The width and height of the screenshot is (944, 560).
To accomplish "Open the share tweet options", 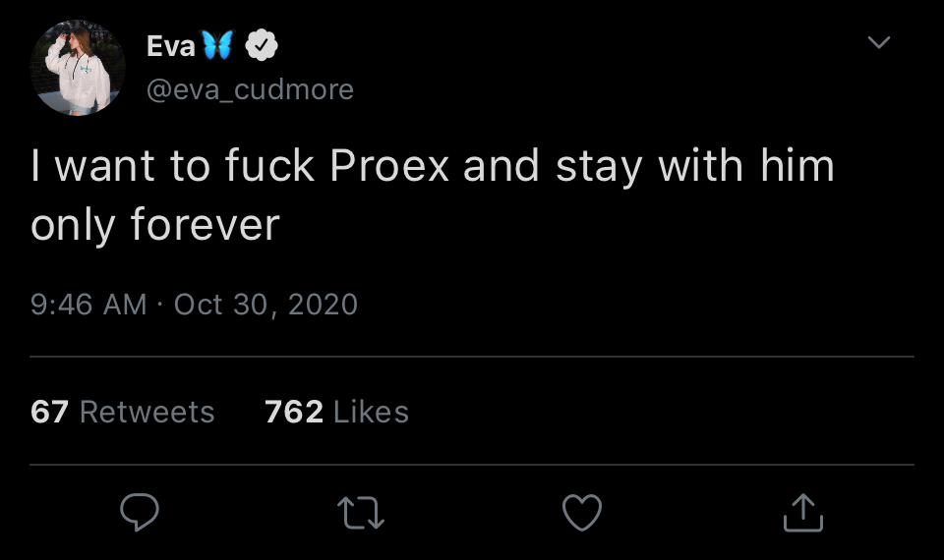I will tap(801, 512).
